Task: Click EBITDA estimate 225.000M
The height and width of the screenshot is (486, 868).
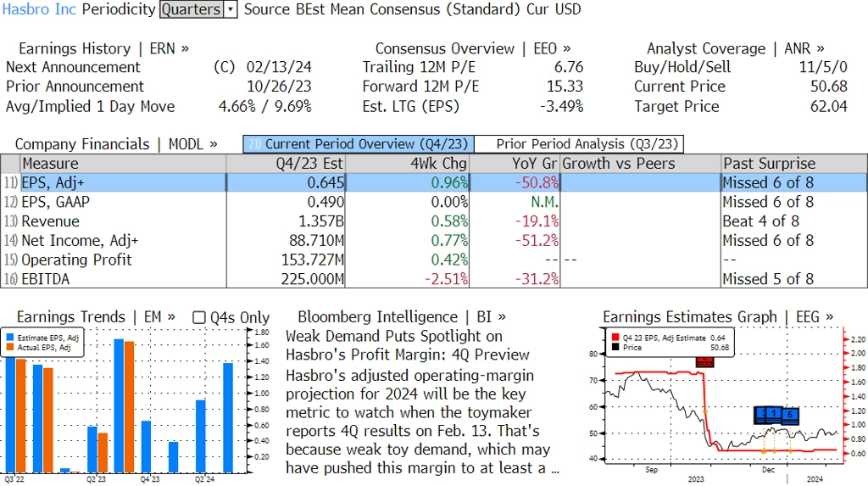Action: pyautogui.click(x=313, y=279)
